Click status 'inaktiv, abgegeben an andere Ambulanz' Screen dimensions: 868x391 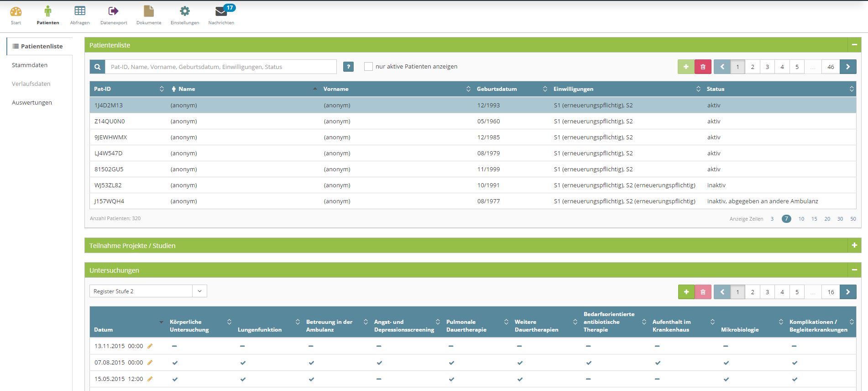click(763, 201)
